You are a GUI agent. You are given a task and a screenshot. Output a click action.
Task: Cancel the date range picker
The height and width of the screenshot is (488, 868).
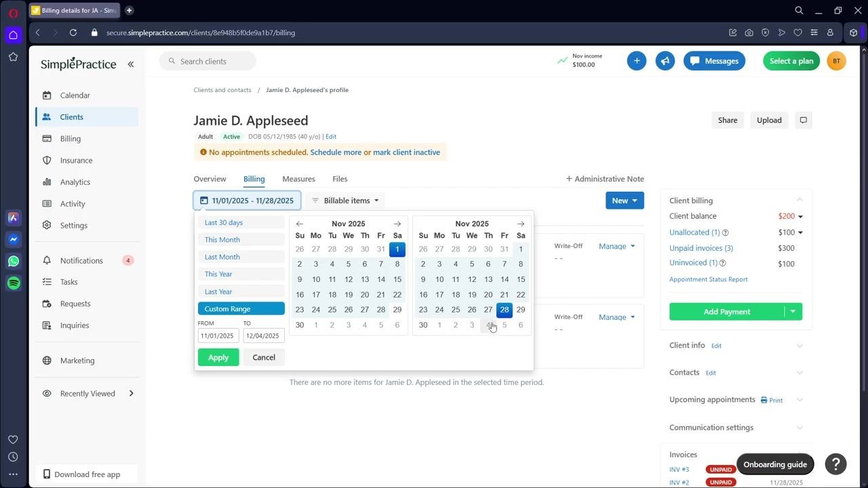pos(264,357)
